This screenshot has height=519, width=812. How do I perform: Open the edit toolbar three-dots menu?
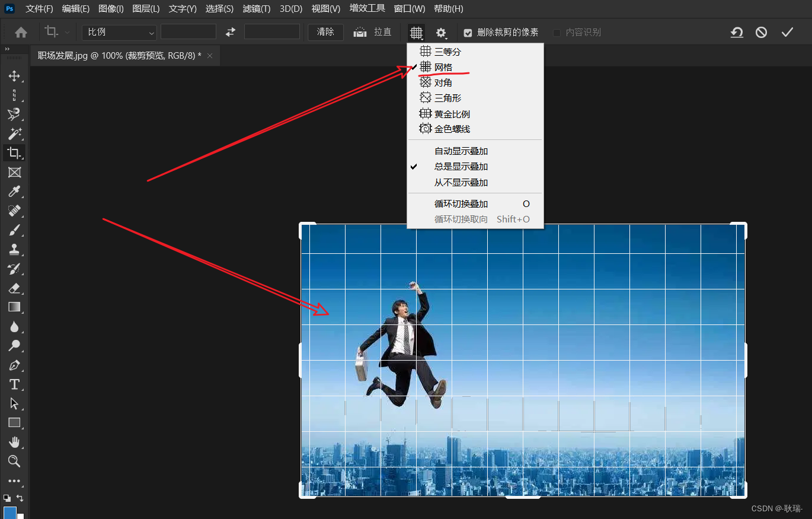[14, 481]
